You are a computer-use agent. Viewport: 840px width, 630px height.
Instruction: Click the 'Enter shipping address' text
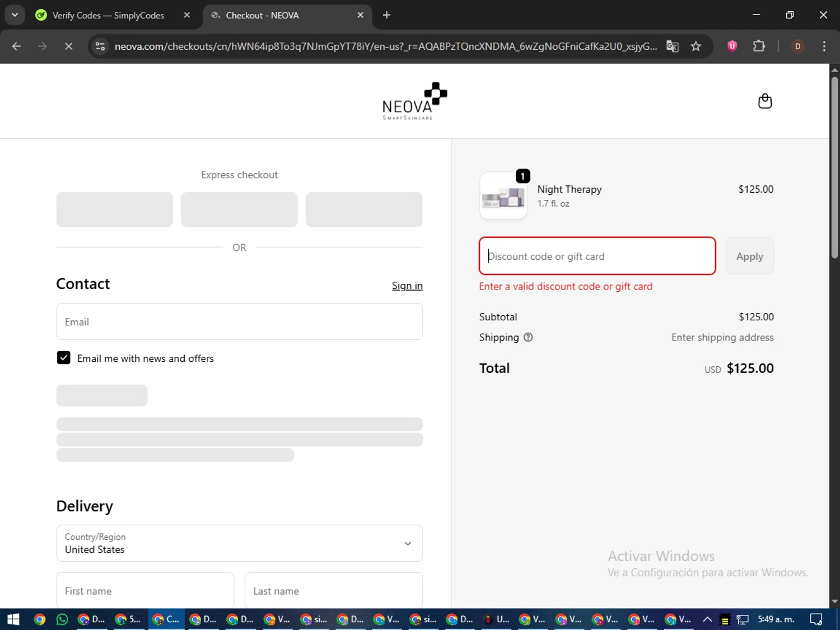(722, 337)
